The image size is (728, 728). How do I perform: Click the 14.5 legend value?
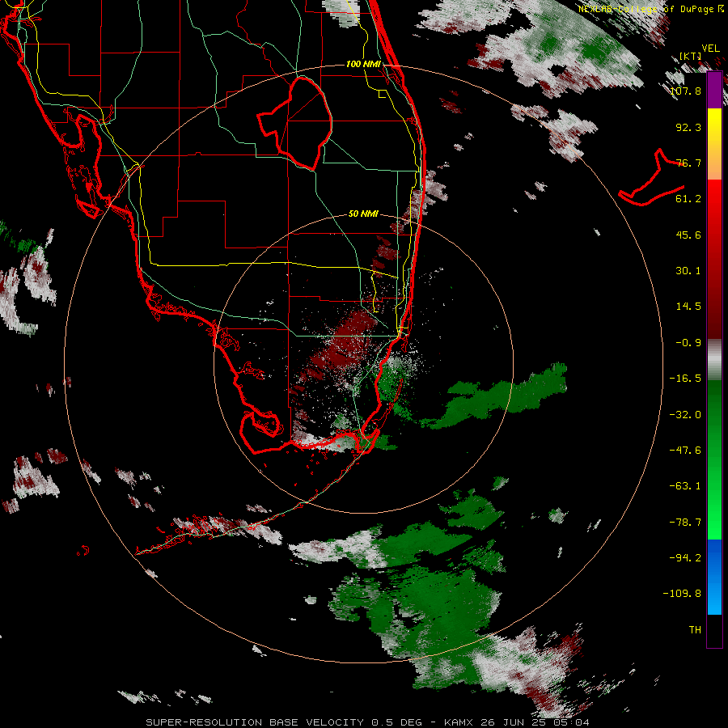coord(688,307)
